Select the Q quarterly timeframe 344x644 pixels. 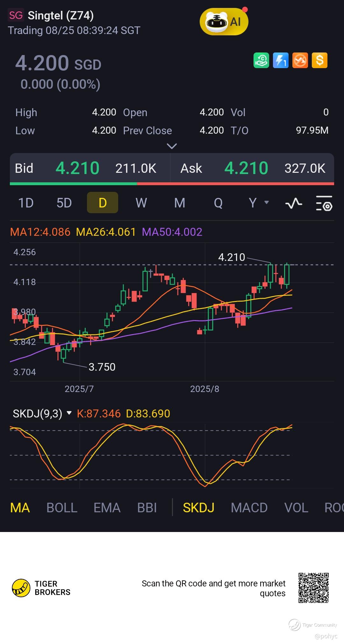(218, 203)
